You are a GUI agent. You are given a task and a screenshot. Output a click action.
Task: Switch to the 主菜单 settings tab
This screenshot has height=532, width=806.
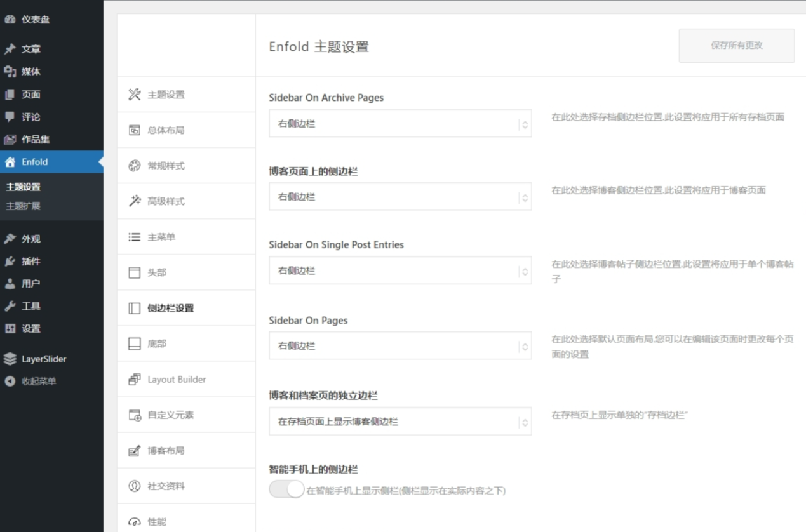pyautogui.click(x=186, y=237)
